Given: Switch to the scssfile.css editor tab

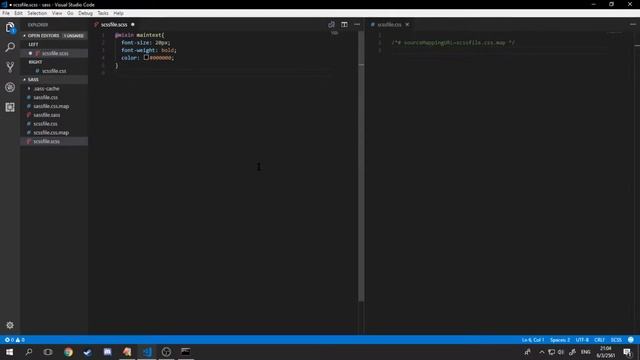Looking at the screenshot, I should pyautogui.click(x=389, y=24).
